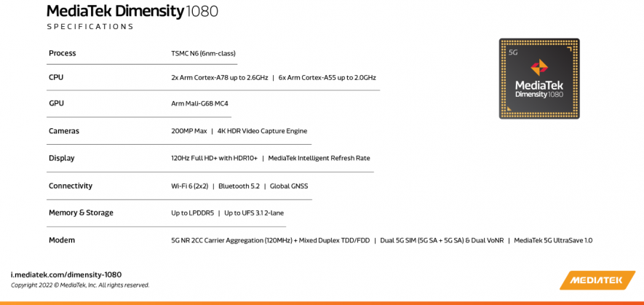Image resolution: width=644 pixels, height=305 pixels.
Task: Click the 5G mark on the chip
Action: coord(512,52)
